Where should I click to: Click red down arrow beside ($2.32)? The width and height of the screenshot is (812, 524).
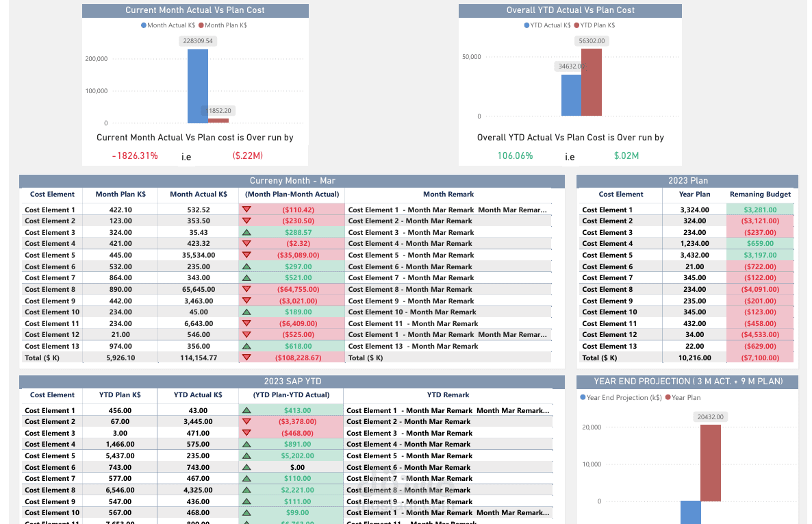[x=246, y=244]
